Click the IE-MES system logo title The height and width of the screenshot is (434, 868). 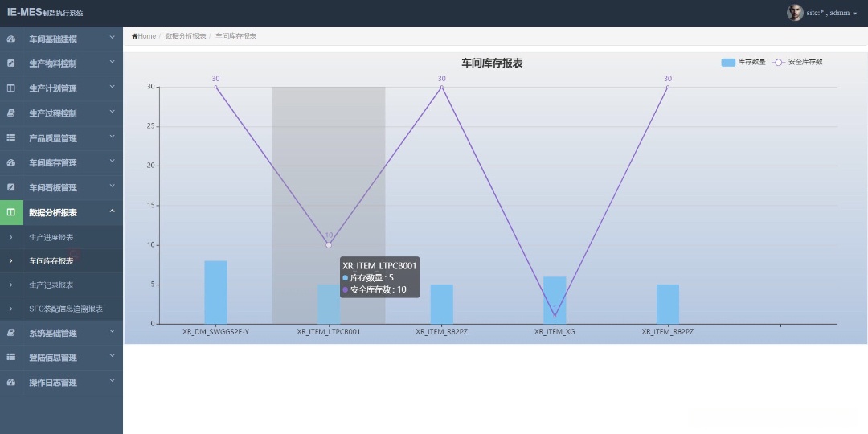45,13
